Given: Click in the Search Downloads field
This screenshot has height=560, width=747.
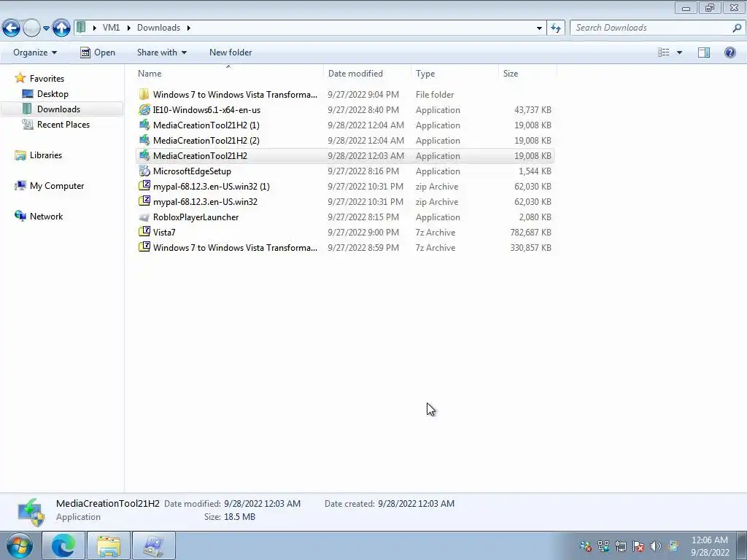Looking at the screenshot, I should [x=651, y=28].
